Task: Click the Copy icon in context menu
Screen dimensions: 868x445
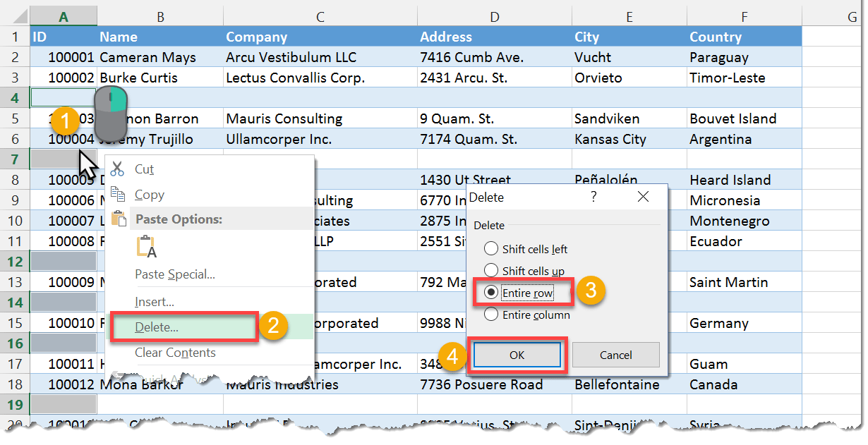Action: [x=118, y=194]
